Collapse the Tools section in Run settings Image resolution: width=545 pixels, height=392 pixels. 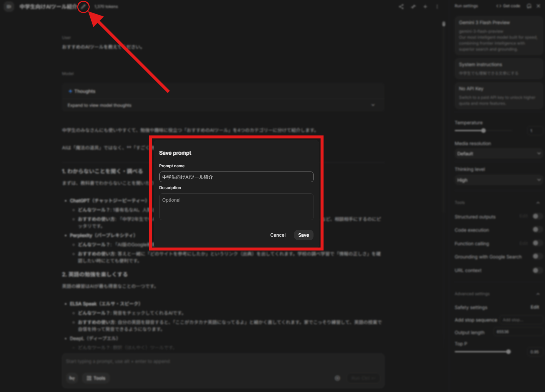click(538, 203)
